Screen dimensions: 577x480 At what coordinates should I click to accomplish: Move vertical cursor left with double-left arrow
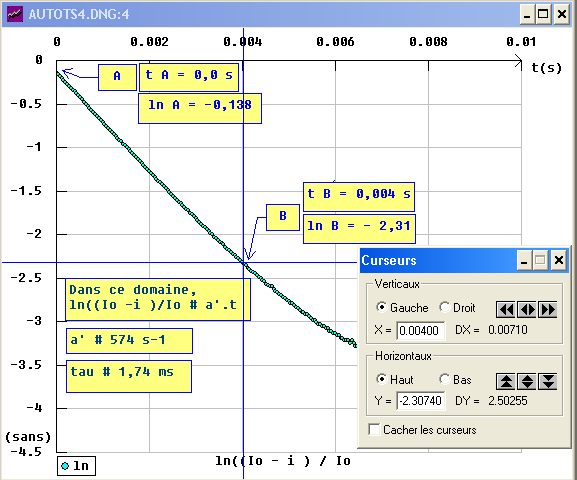click(x=506, y=309)
